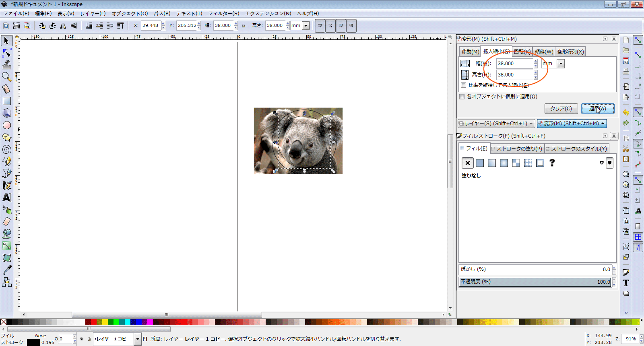Select the Spiral tool

(7, 150)
